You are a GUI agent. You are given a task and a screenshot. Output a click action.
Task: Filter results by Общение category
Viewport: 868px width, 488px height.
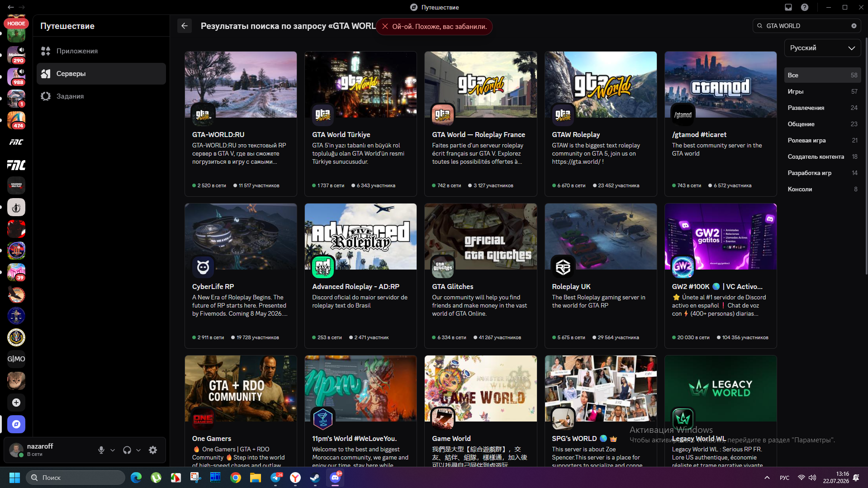(x=822, y=124)
